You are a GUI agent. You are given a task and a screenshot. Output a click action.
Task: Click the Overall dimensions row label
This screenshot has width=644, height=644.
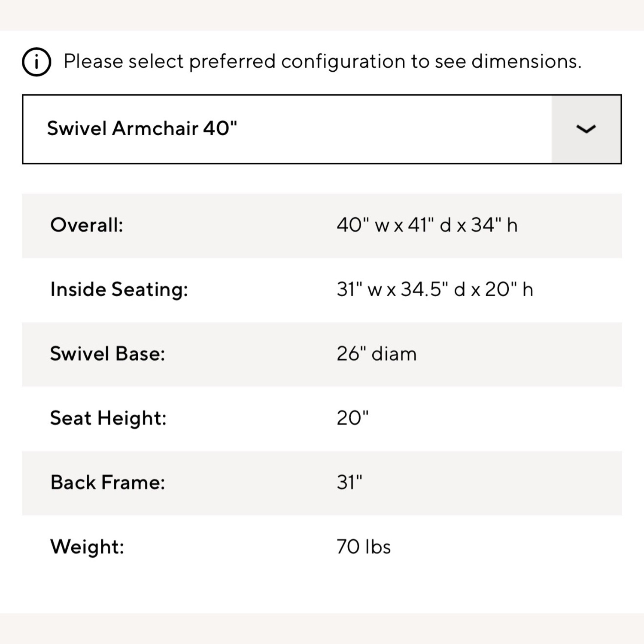(x=87, y=225)
